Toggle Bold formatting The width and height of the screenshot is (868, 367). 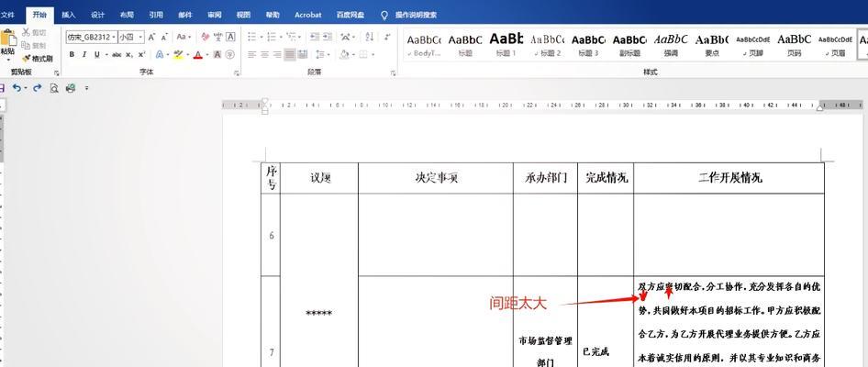coord(72,55)
